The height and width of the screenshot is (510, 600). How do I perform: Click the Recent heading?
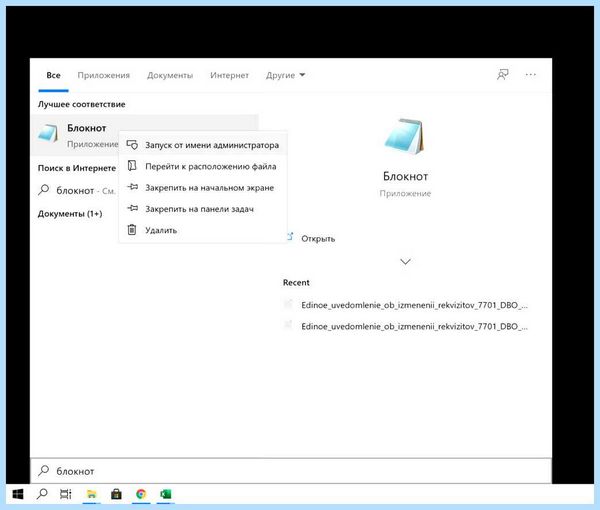(x=296, y=282)
